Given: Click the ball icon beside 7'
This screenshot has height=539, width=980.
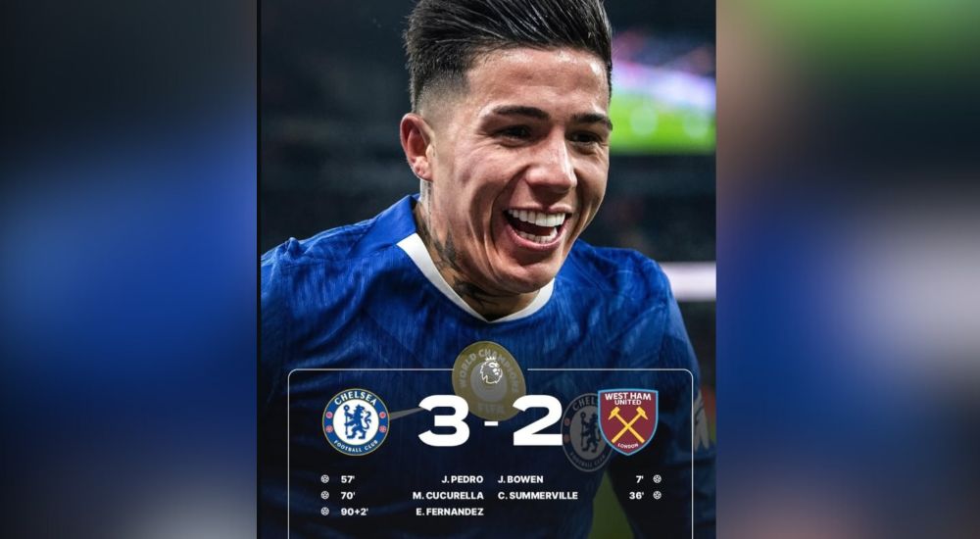Looking at the screenshot, I should (657, 479).
